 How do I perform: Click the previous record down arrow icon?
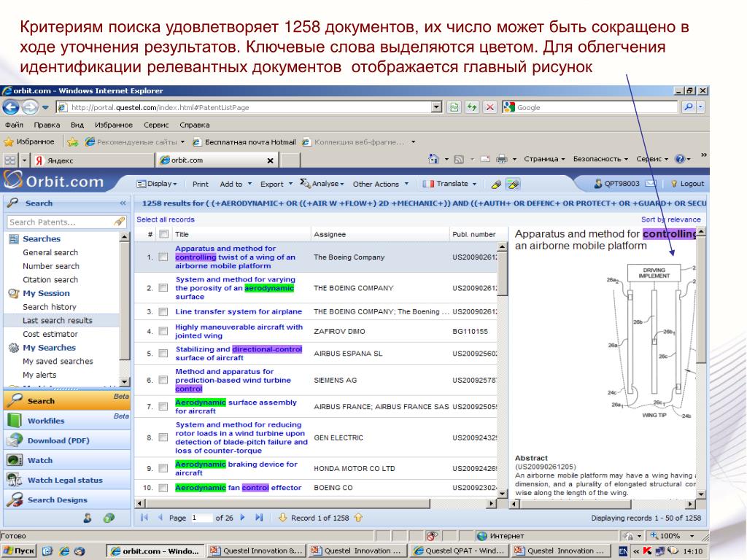pos(282,517)
